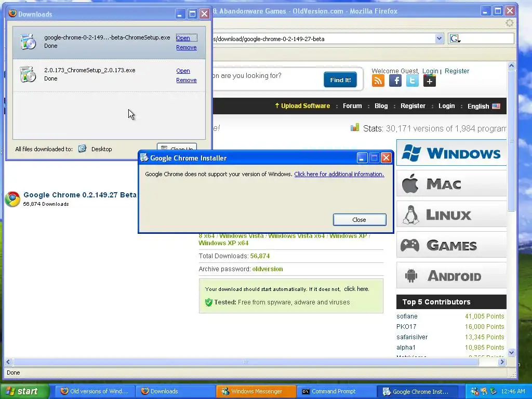This screenshot has width=532, height=399.
Task: Expand the Firefox address bar history dropdown
Action: point(439,38)
